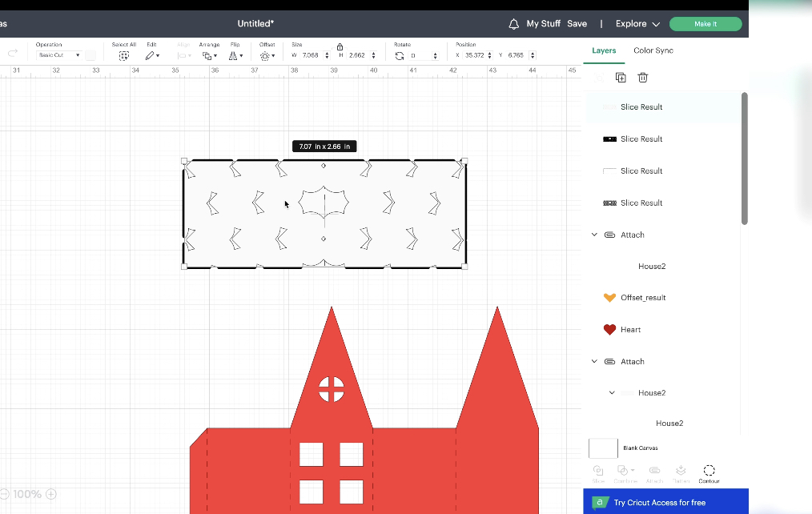Collapse the first Attach group

pyautogui.click(x=594, y=235)
